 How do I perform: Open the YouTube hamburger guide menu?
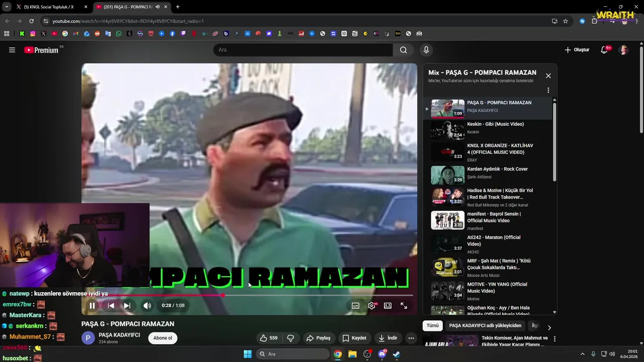[x=12, y=50]
